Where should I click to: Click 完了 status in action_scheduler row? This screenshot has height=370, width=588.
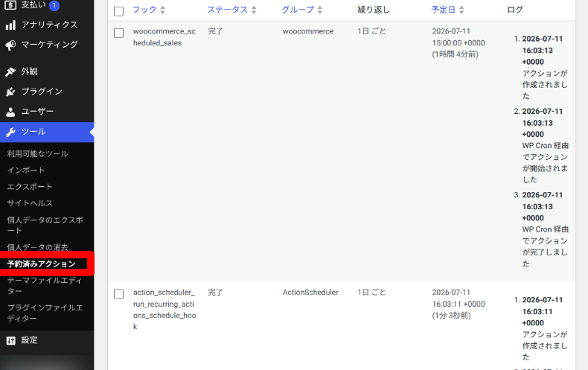pyautogui.click(x=216, y=293)
